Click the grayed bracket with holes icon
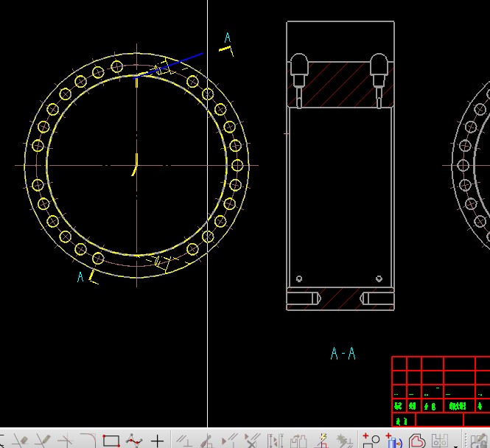Viewport: 490px width, 448px height. 440,441
